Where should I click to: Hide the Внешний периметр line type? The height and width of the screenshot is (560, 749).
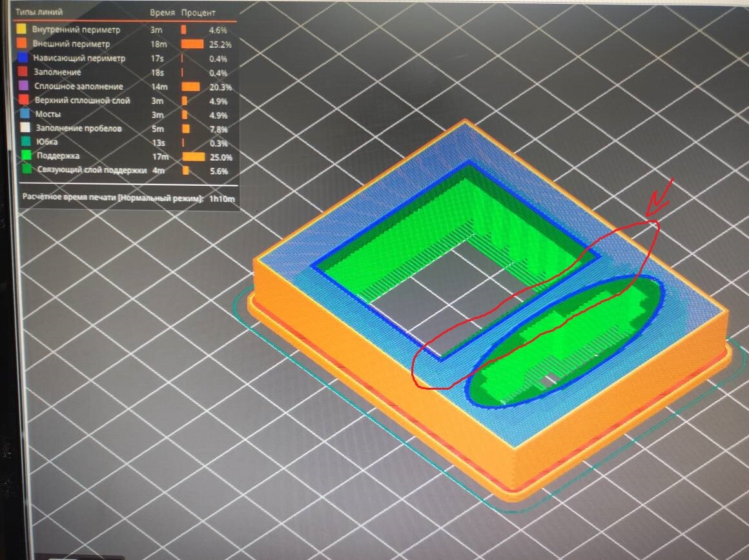[x=71, y=44]
